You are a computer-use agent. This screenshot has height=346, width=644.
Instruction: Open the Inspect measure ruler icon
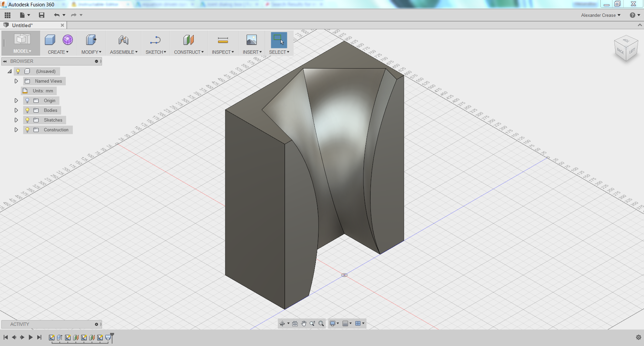(x=223, y=40)
